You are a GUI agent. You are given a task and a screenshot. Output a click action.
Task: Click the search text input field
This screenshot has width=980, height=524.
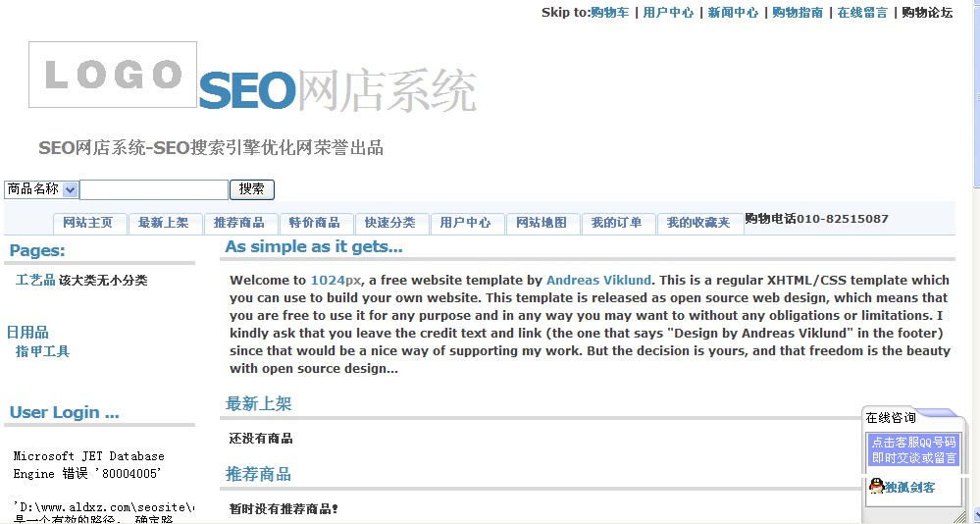point(154,189)
